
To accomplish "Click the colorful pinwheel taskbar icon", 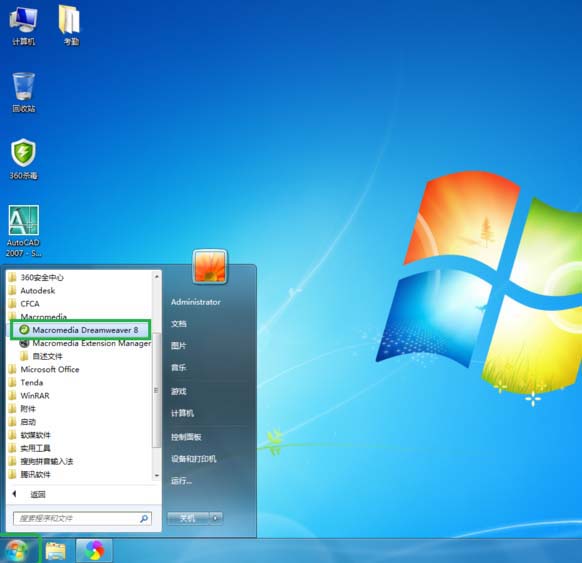I will (94, 550).
